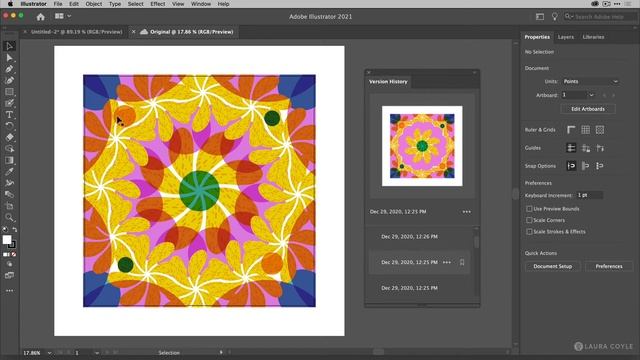Enable Scale Corners checkbox

point(529,220)
